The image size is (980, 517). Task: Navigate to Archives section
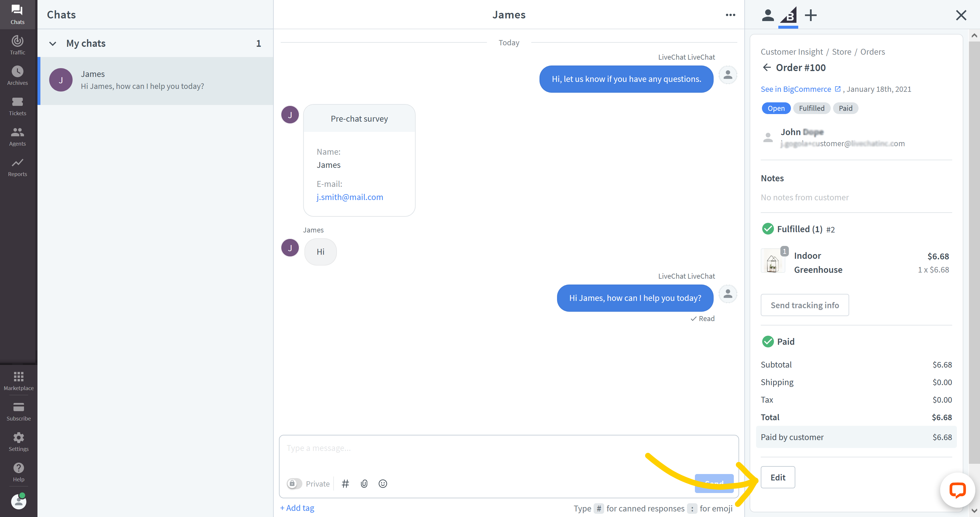18,75
